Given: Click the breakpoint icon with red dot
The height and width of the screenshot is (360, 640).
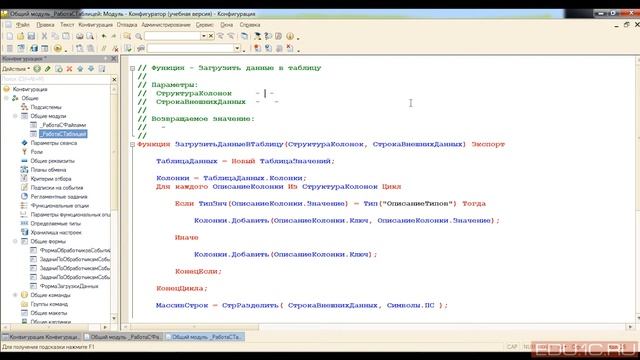Looking at the screenshot, I should (257, 48).
